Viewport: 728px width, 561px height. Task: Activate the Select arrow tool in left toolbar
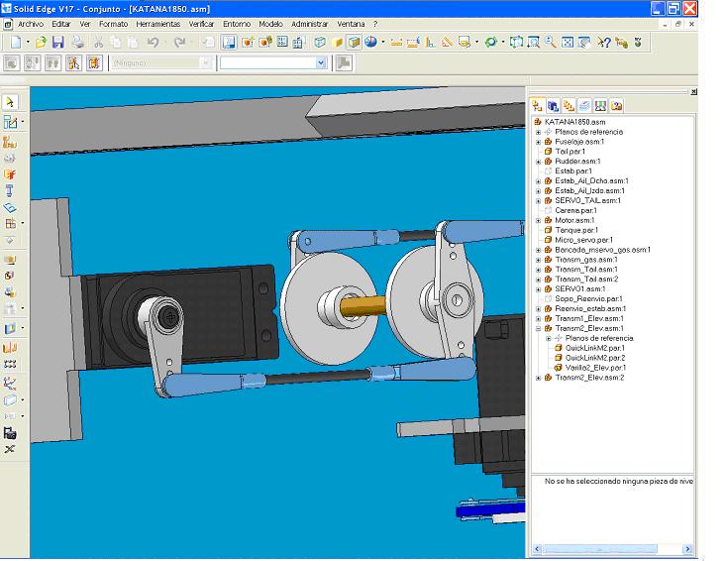point(10,102)
